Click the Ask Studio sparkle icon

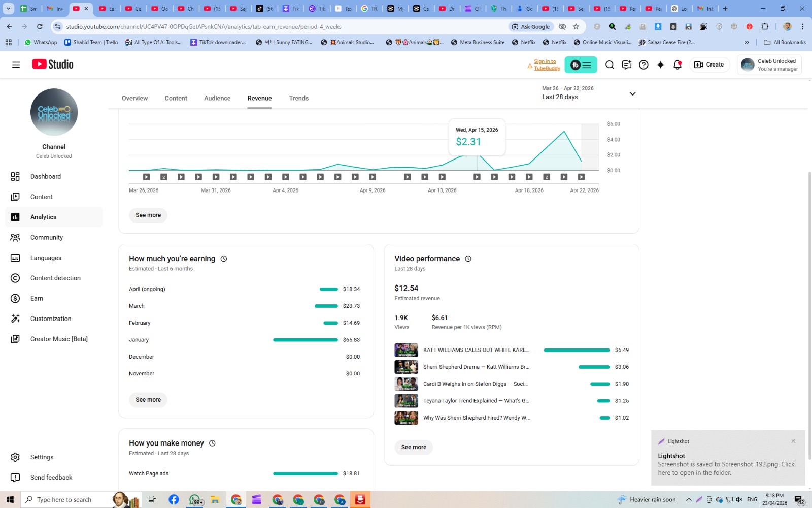coord(660,65)
